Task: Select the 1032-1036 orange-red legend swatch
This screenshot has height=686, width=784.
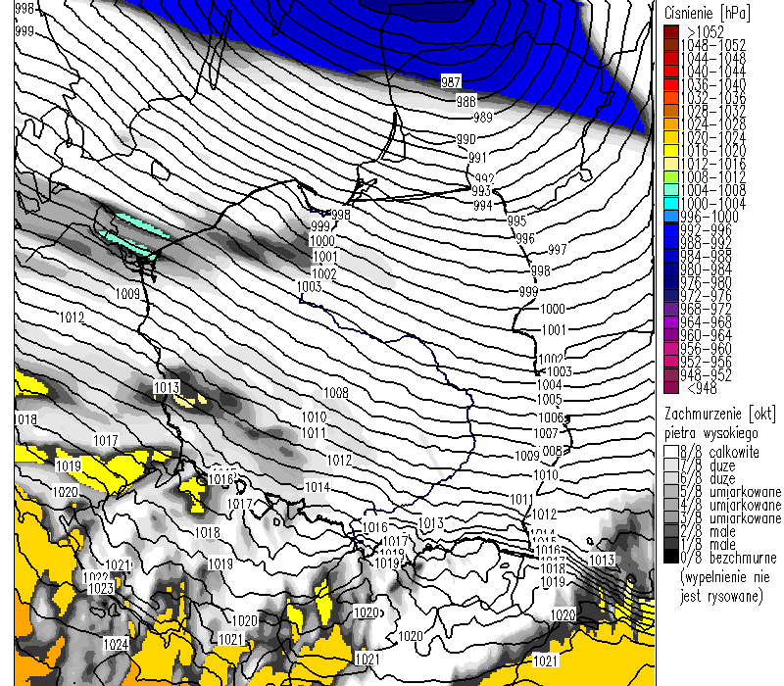Action: click(x=671, y=97)
